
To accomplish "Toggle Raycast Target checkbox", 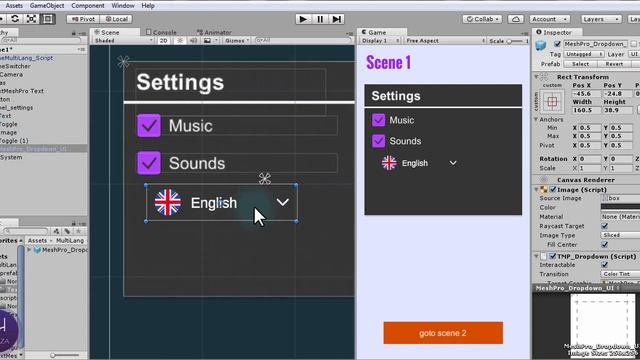I will point(604,226).
